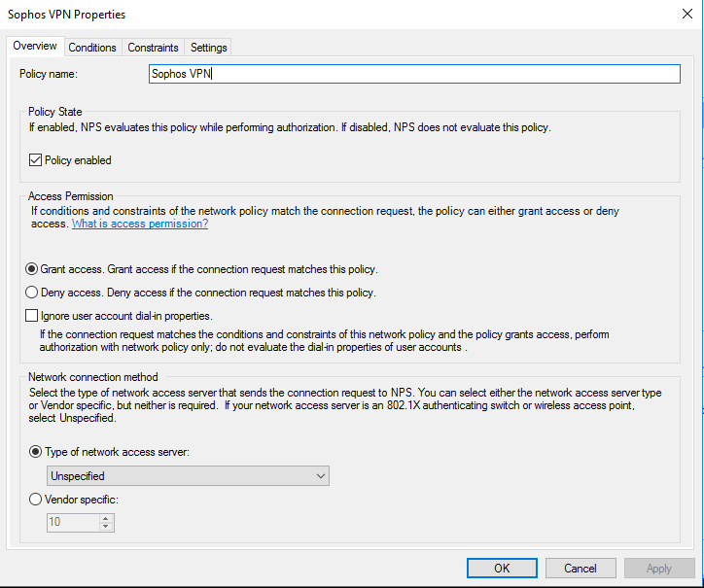Screen dimensions: 704x588
Task: Switch to the Overview tab
Action: [35, 47]
